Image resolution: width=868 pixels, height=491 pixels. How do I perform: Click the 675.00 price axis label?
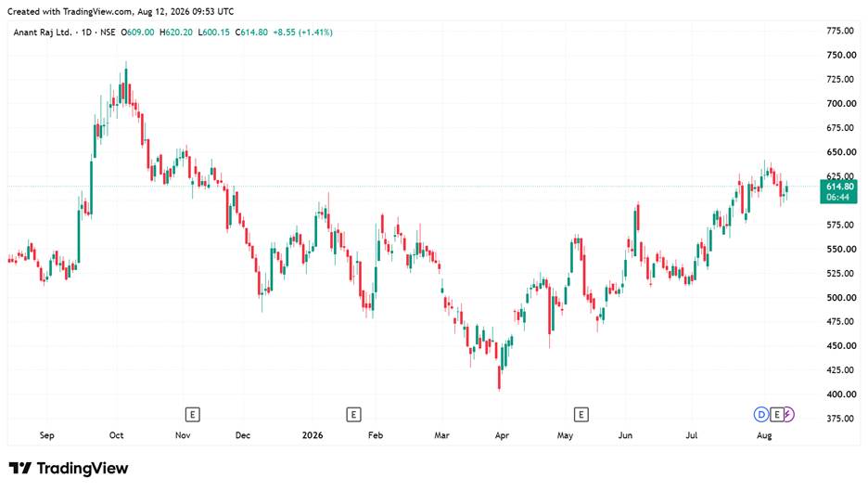coord(840,128)
